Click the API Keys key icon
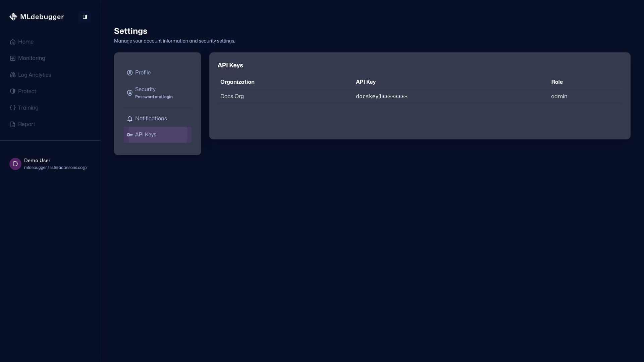 (x=130, y=135)
